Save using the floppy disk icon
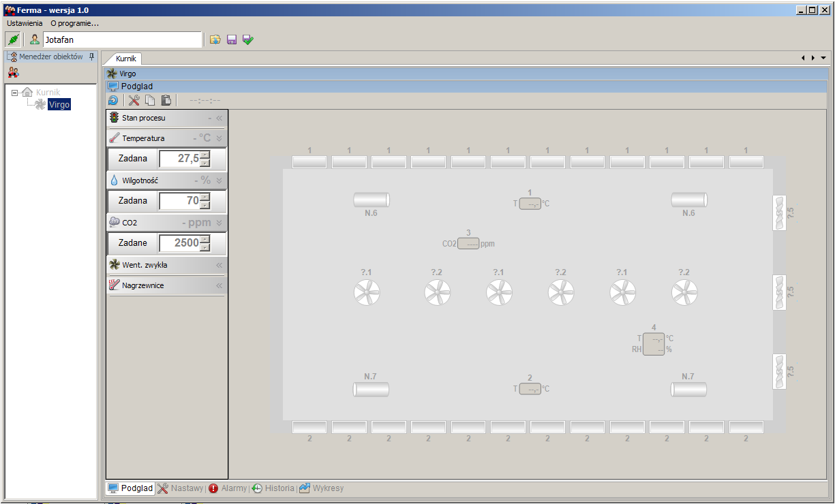Viewport: 835px width, 504px height. click(232, 40)
